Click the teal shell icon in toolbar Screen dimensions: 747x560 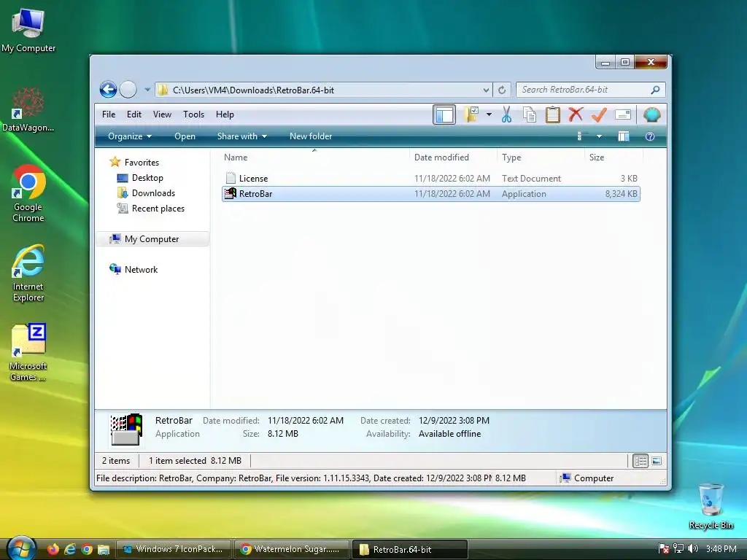[x=651, y=114]
